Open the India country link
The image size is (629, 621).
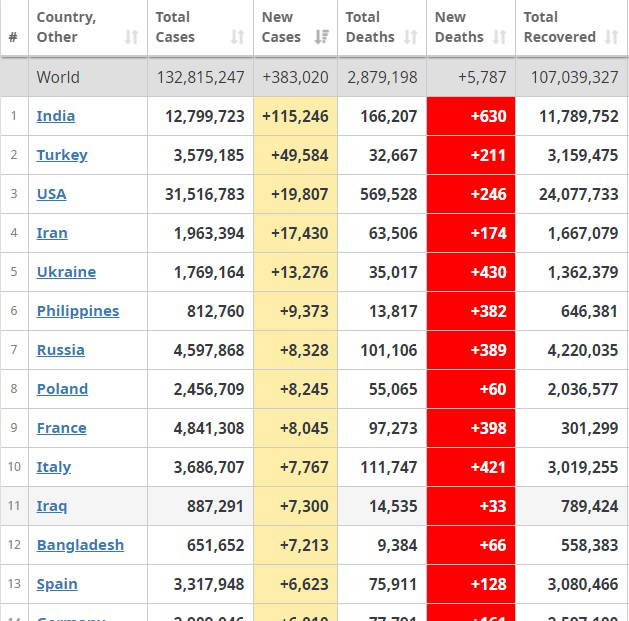[x=56, y=116]
